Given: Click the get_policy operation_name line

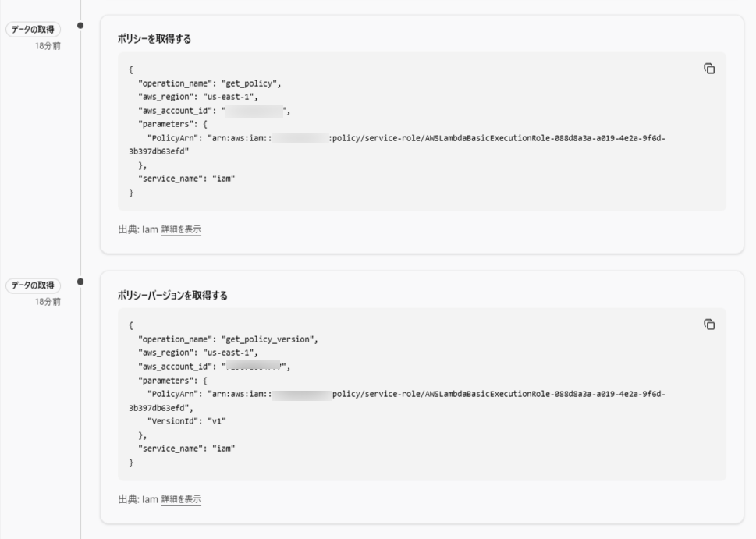Looking at the screenshot, I should coord(209,83).
